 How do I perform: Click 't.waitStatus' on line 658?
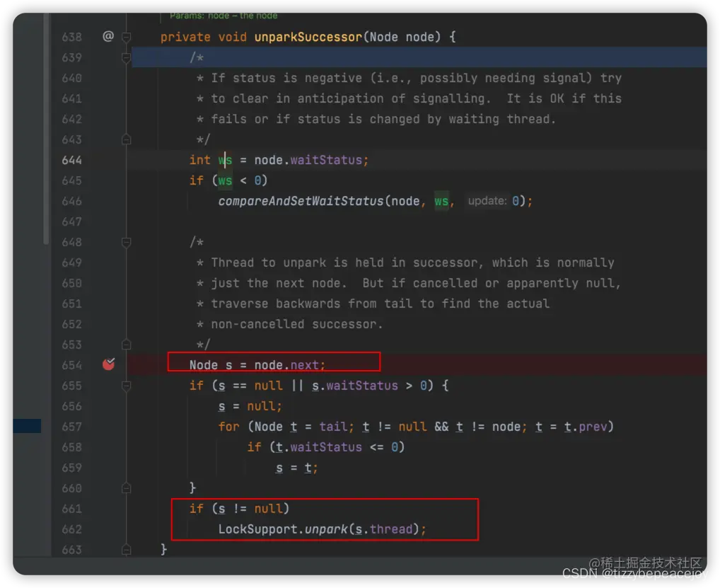(319, 447)
